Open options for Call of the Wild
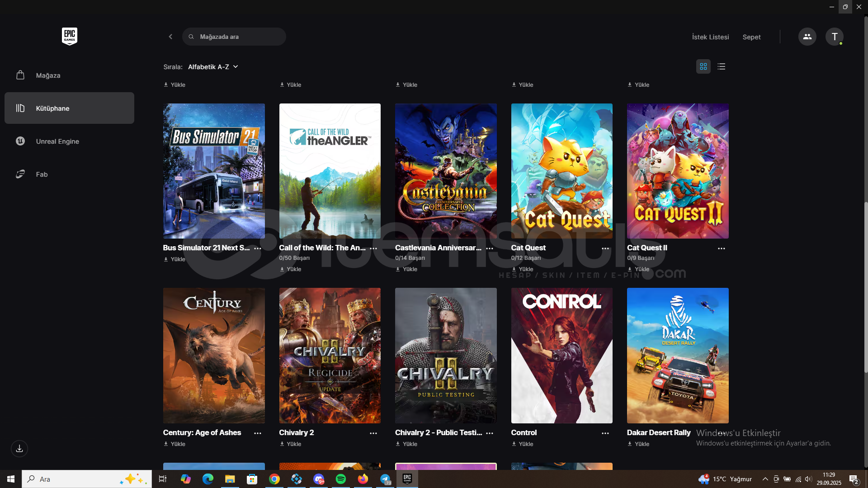This screenshot has width=868, height=488. point(373,249)
